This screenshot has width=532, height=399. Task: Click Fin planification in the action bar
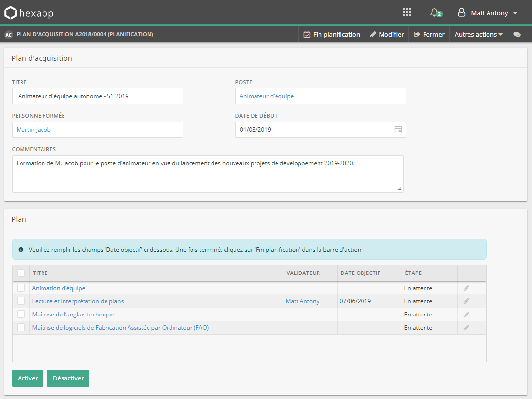(x=332, y=35)
